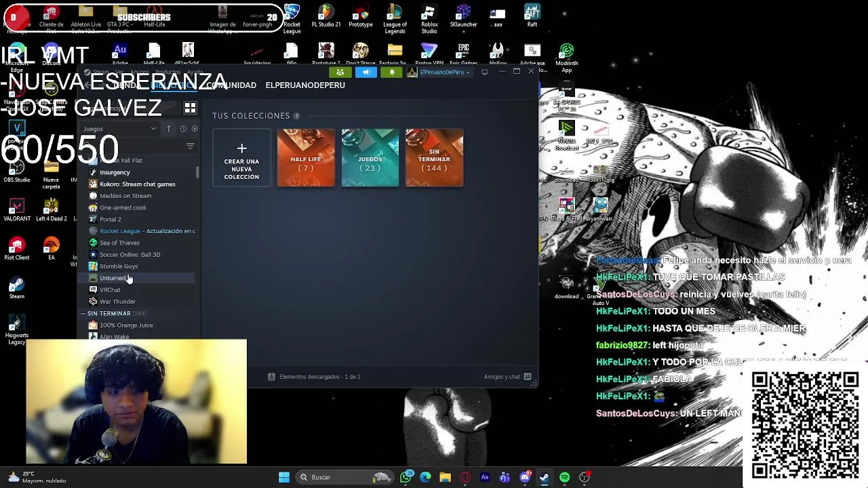868x488 pixels.
Task: Collapse the SIN TERMINAR category
Action: [84, 313]
